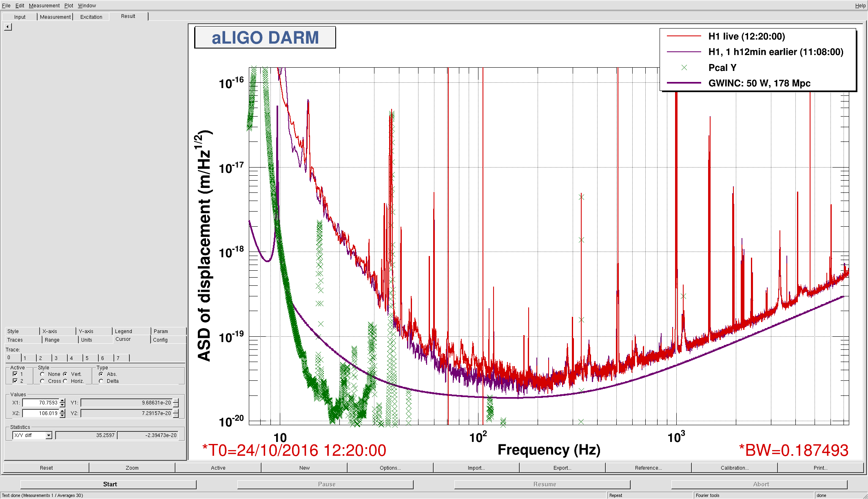Switch to the Excitation tab

coord(91,17)
